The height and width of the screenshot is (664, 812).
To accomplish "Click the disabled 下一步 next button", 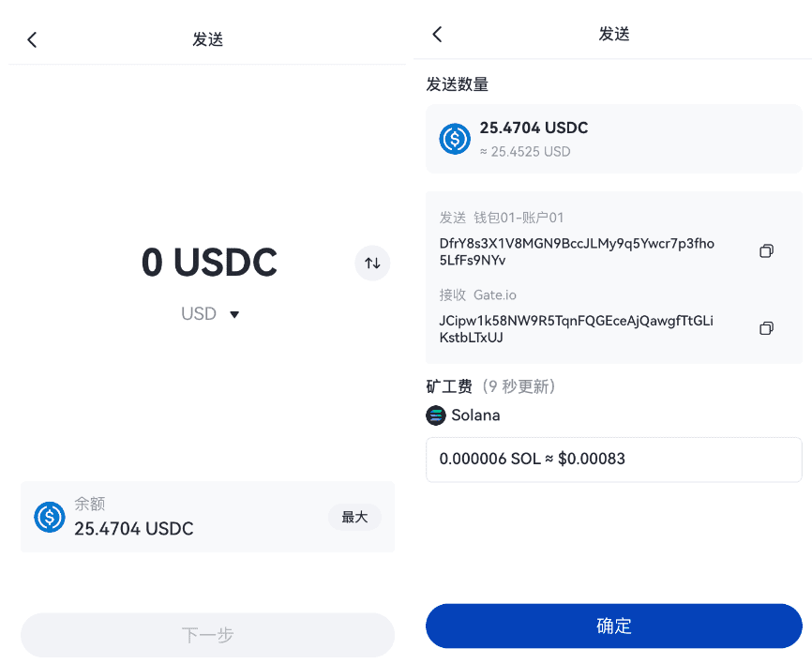I will 207,635.
